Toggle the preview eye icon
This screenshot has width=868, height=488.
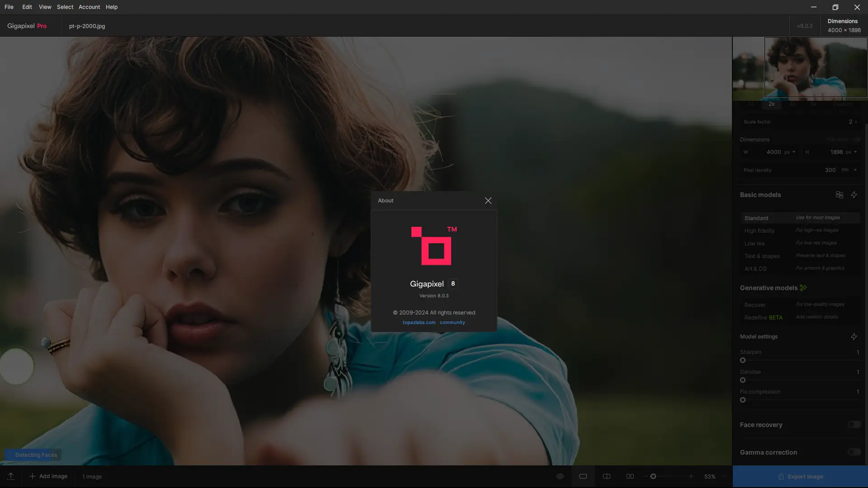click(x=560, y=476)
